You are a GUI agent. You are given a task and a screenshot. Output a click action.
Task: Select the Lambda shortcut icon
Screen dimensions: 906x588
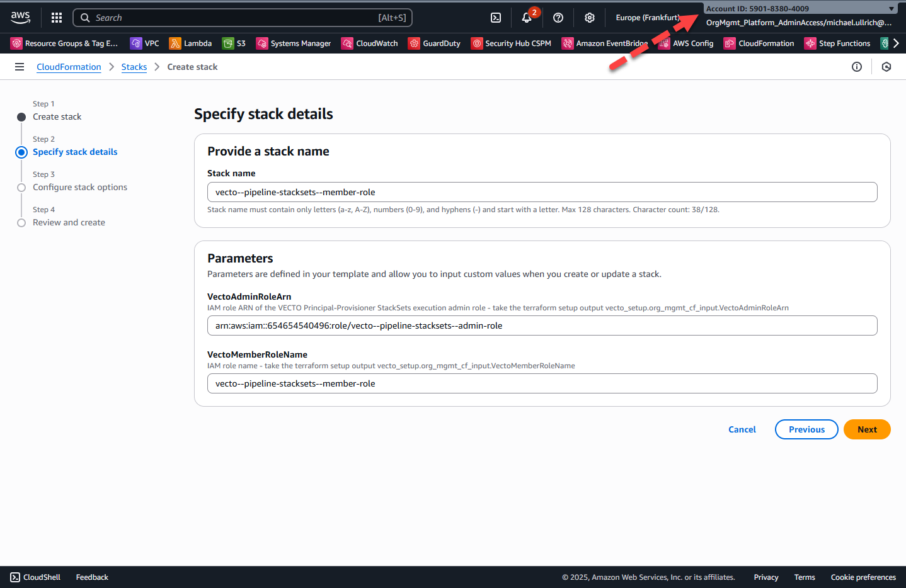191,43
